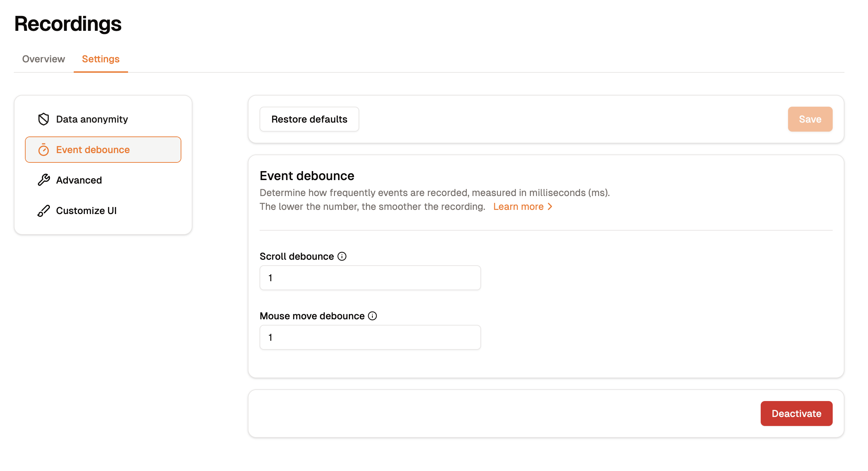Expand the Customize UI section
The height and width of the screenshot is (471, 868).
(86, 210)
